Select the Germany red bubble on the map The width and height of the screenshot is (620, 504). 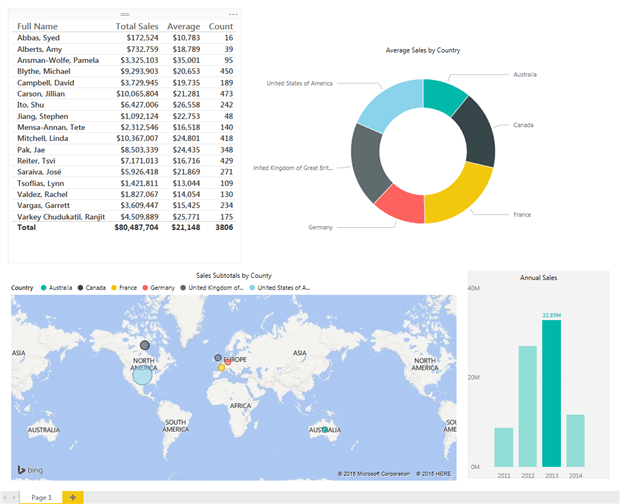[228, 362]
